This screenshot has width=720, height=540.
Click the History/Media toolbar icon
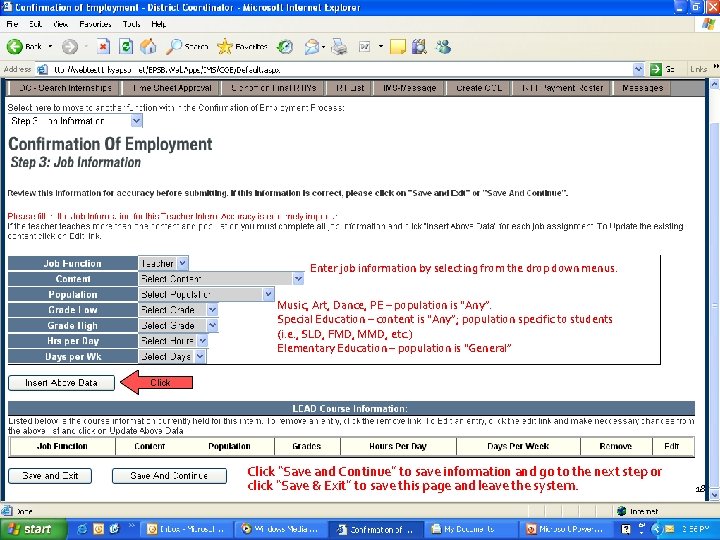point(285,46)
